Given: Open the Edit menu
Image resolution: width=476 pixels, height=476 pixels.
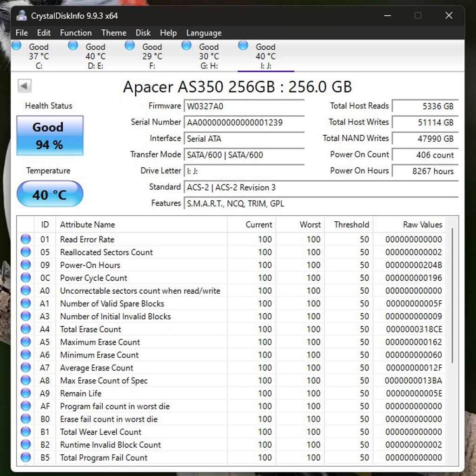Looking at the screenshot, I should point(44,33).
